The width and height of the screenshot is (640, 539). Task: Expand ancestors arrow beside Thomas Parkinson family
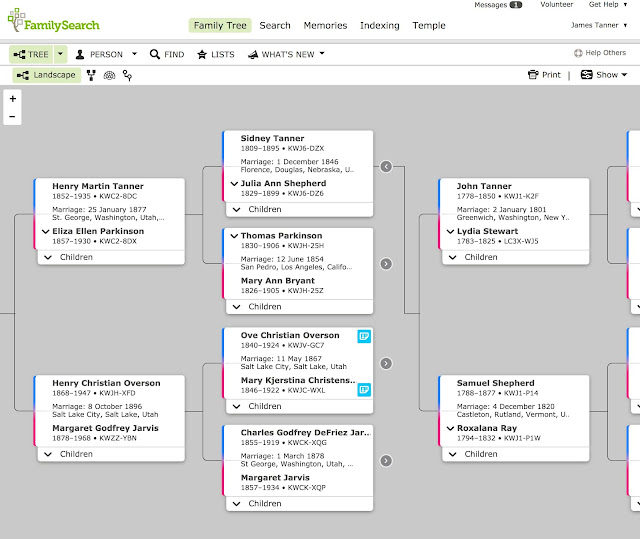pos(386,264)
